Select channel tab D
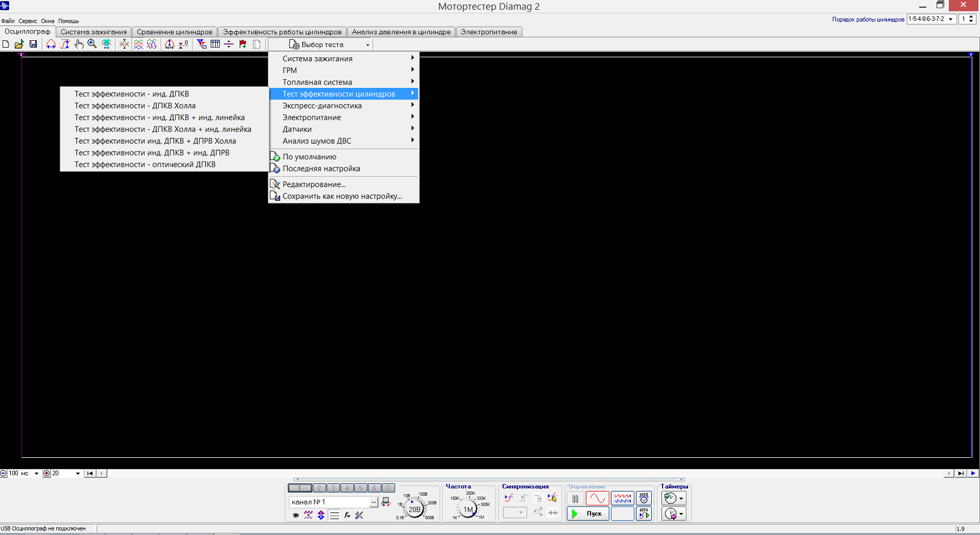 [388, 488]
